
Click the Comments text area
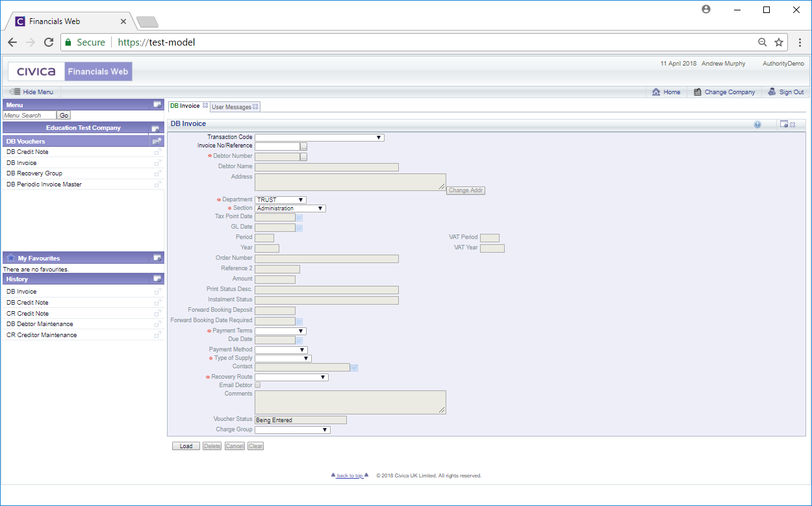click(x=350, y=402)
